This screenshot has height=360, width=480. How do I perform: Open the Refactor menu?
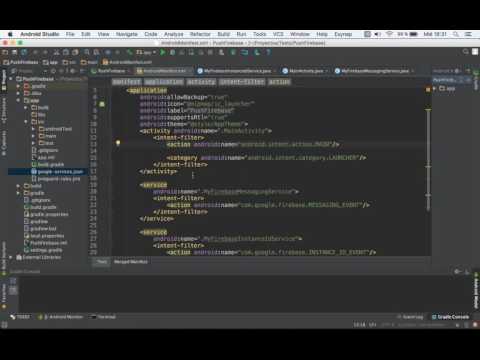point(200,34)
